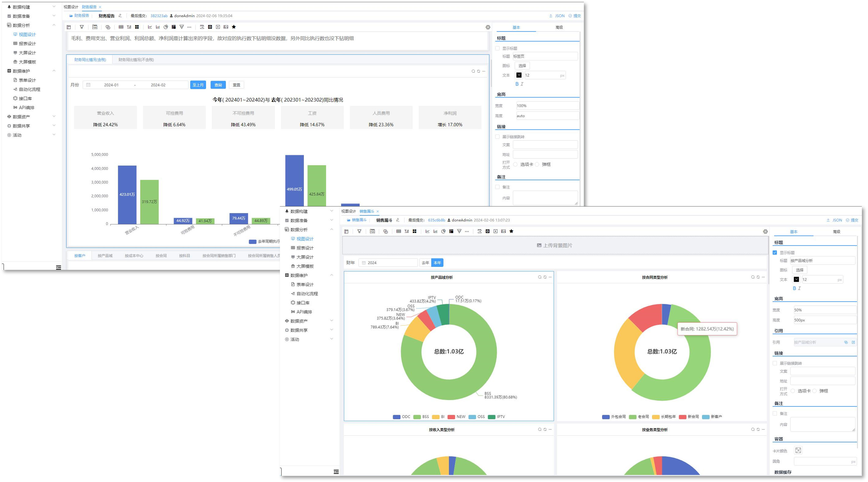Image resolution: width=868 pixels, height=482 pixels.
Task: Open 高级 tab in 销售漏斗 properties panel
Action: click(836, 232)
